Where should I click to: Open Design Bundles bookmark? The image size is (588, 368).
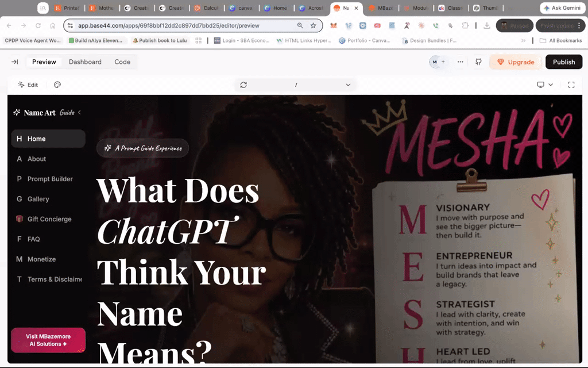tap(430, 41)
